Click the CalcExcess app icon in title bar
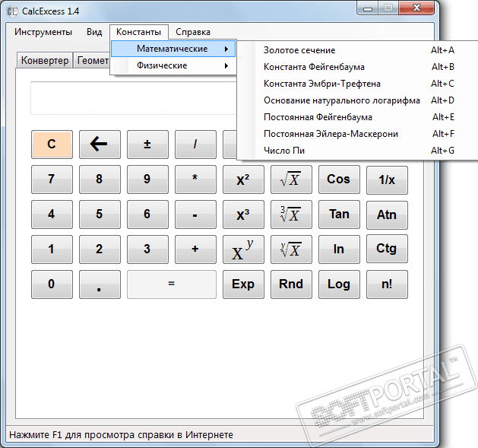The image size is (478, 448). 12,11
